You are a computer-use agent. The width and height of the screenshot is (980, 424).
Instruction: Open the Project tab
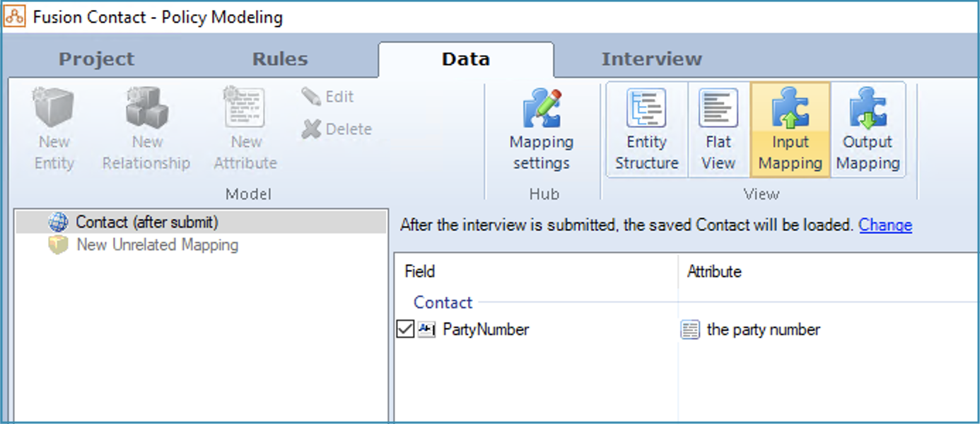96,59
